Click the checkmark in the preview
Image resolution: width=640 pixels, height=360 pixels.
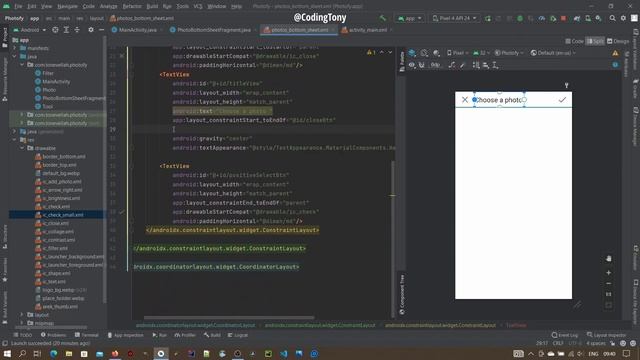[x=562, y=100]
